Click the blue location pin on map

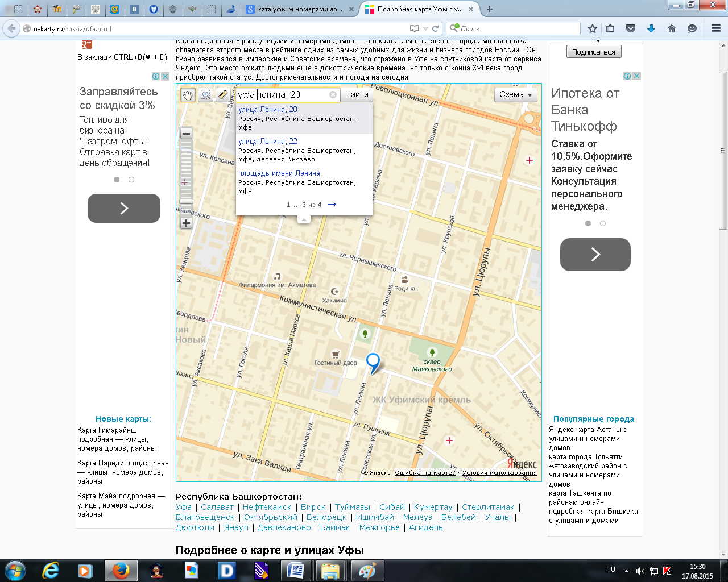373,363
